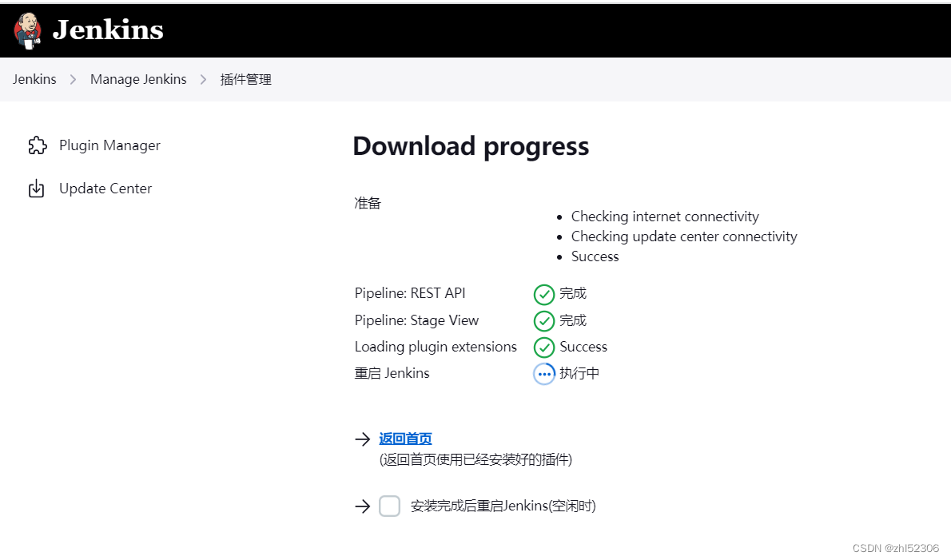Open the 插件管理 breadcrumb
Viewport: 951px width, 560px height.
[x=245, y=79]
